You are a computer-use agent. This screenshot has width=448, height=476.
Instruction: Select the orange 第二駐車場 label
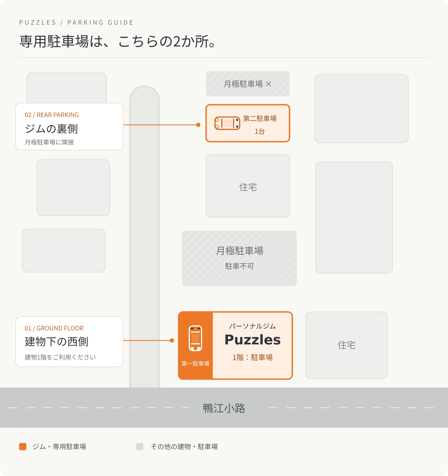(x=260, y=118)
